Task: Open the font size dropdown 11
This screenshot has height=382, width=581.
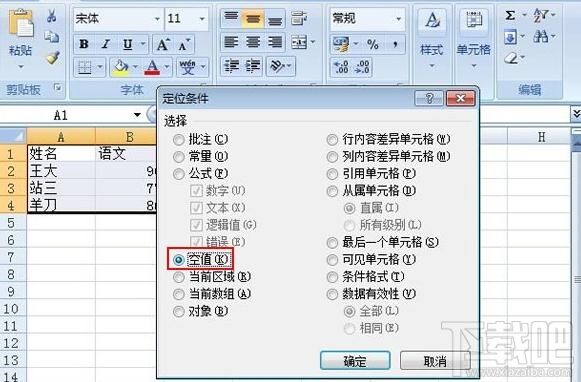Action: point(202,19)
